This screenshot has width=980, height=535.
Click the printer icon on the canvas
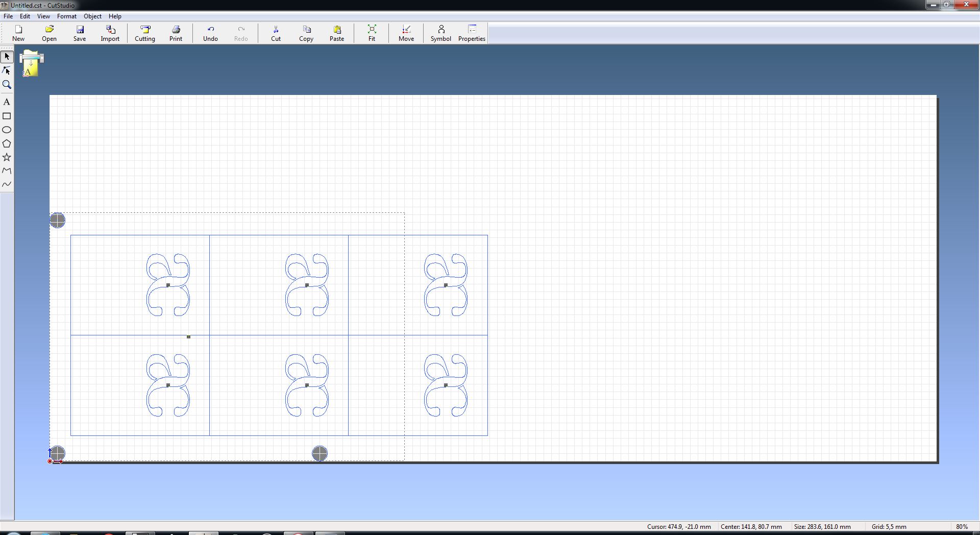click(31, 64)
